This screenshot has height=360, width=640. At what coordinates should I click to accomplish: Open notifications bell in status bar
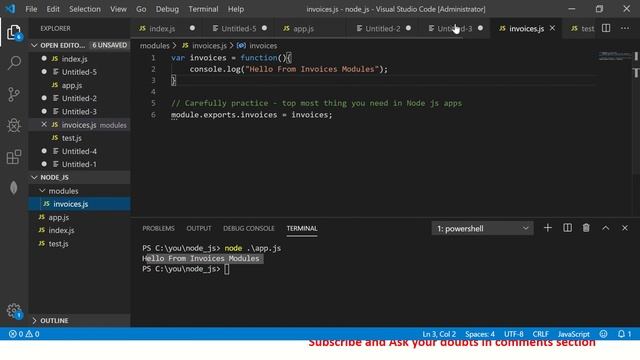pos(624,334)
